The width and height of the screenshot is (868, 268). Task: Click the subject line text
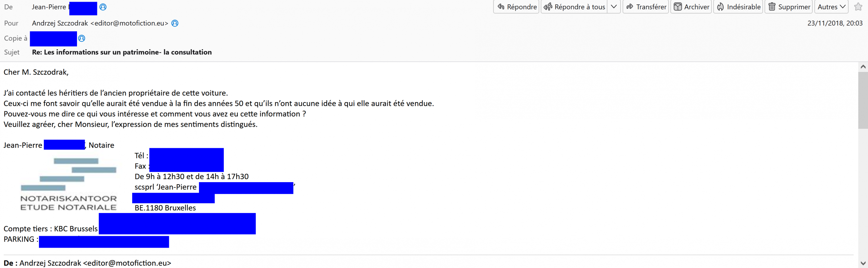[122, 52]
